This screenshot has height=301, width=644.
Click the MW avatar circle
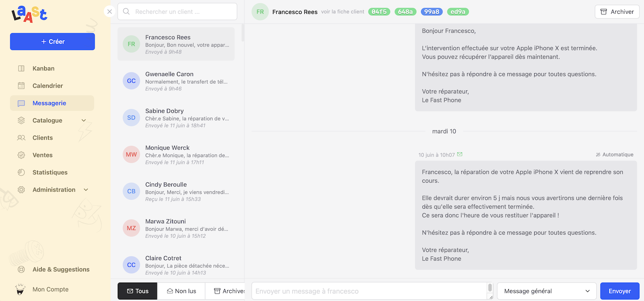131,155
